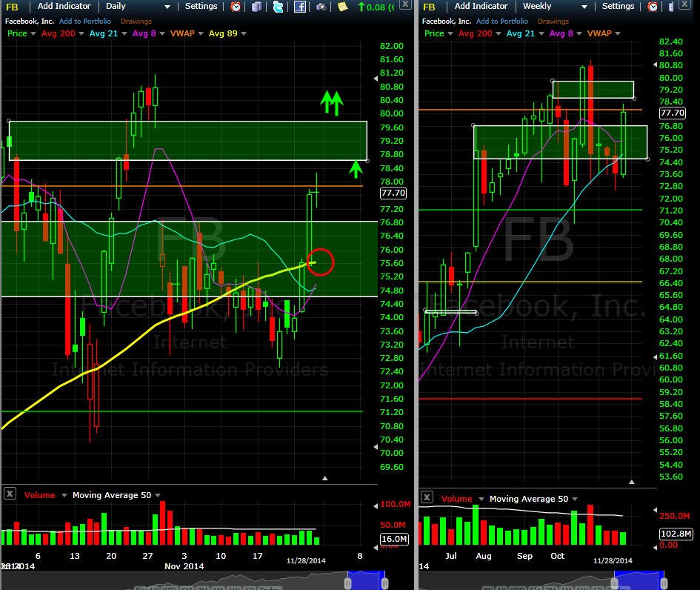Click the Twitter bird share icon
Screen dimensions: 700x590
pos(278,6)
